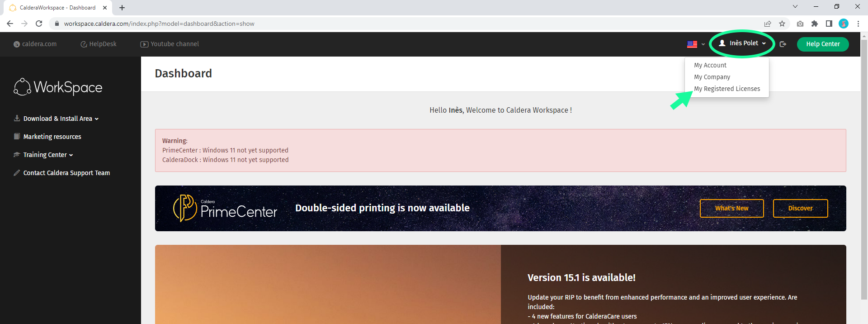This screenshot has width=868, height=324.
Task: Click the browser Extensions puzzle icon
Action: point(815,24)
